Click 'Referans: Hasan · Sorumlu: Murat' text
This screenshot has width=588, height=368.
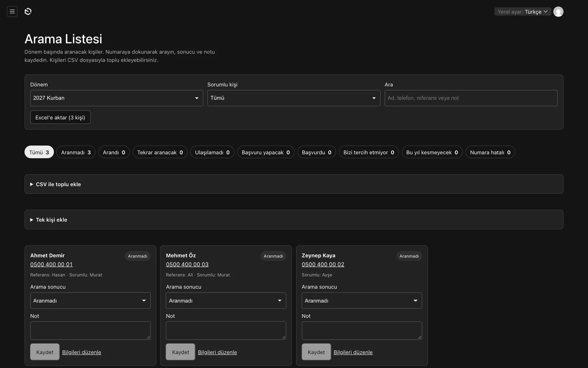coord(66,275)
